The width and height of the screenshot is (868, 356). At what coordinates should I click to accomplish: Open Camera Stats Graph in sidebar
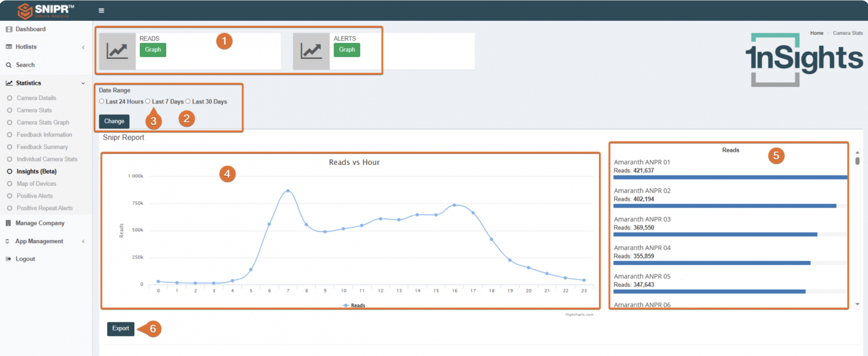[x=43, y=122]
